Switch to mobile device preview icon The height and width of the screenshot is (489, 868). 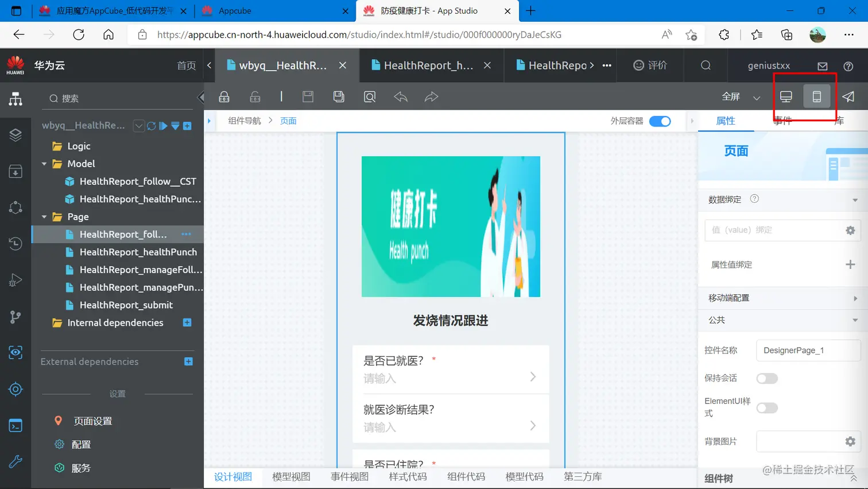point(816,97)
